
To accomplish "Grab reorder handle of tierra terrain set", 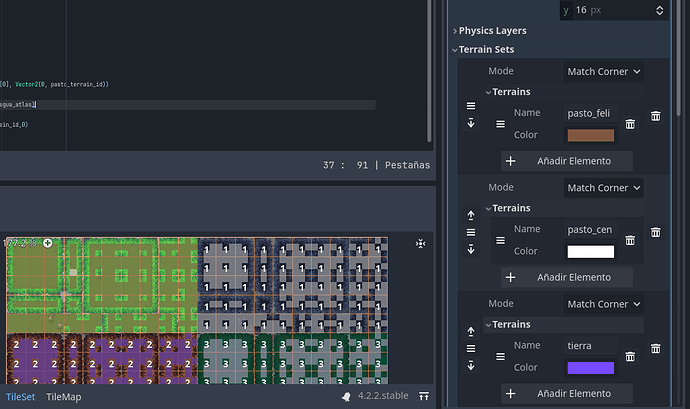I will point(471,349).
